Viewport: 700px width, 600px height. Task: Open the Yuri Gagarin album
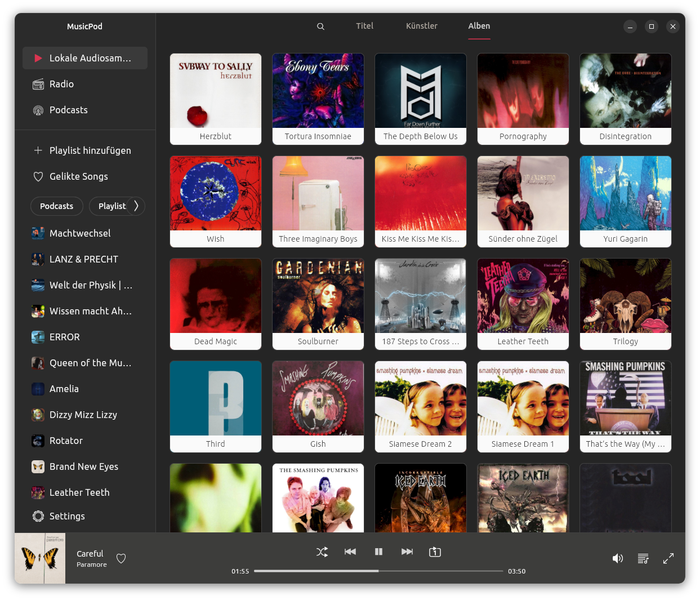pos(626,202)
